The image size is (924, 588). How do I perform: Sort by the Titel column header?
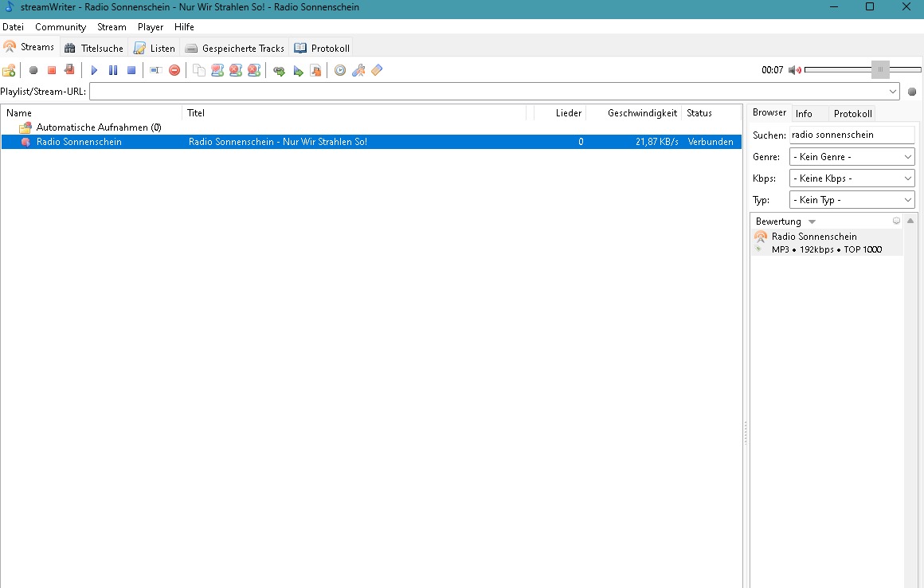[354, 113]
